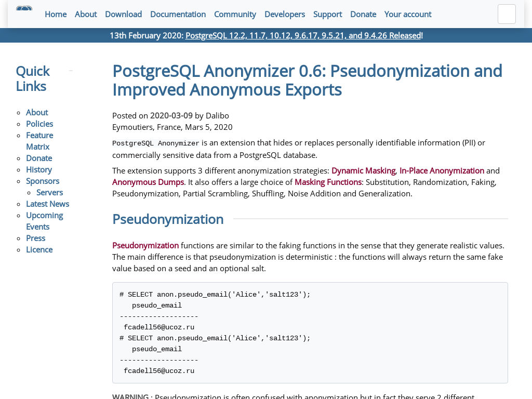
Task: Open Upcoming Events quick link
Action: click(45, 221)
